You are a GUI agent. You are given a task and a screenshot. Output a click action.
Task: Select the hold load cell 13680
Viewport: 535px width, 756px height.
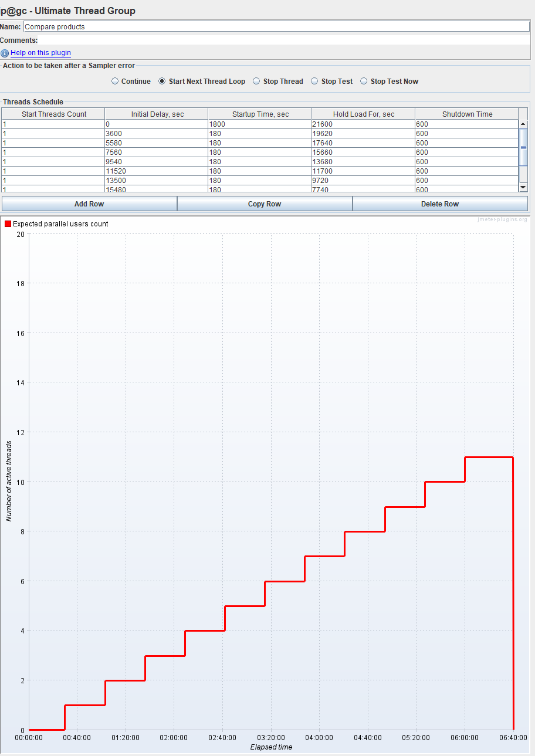[x=364, y=162]
